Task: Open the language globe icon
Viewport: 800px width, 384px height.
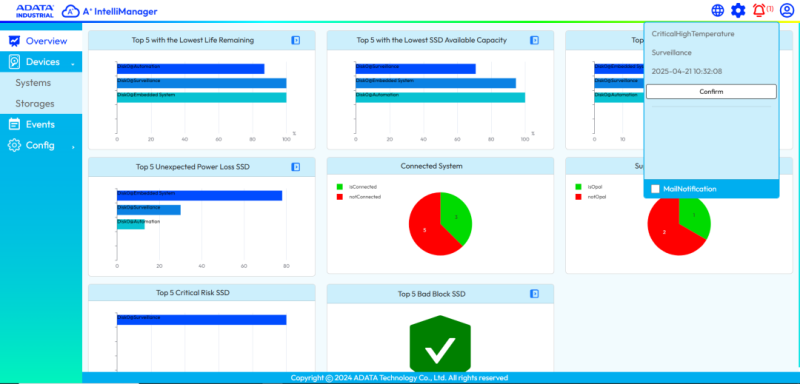Action: pos(717,10)
